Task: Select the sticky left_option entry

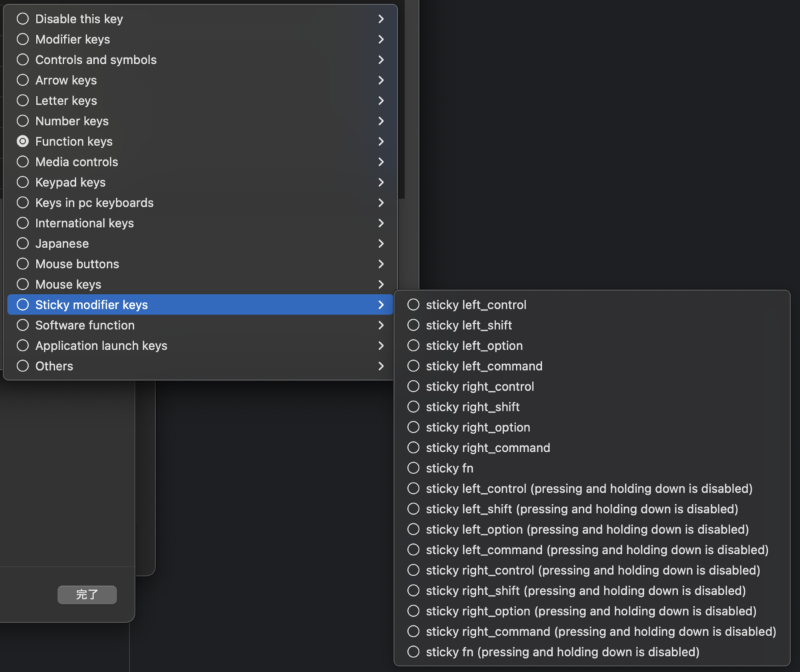Action: click(x=474, y=345)
